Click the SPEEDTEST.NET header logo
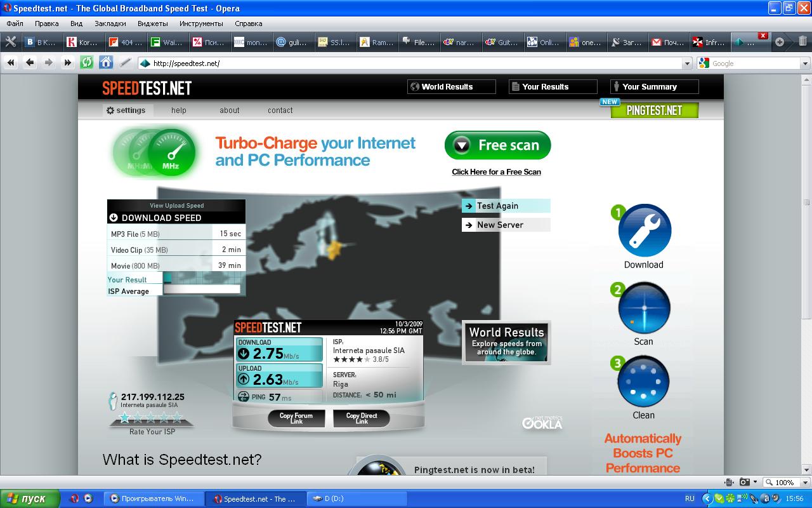Screen dimensions: 812x508 tap(147, 88)
